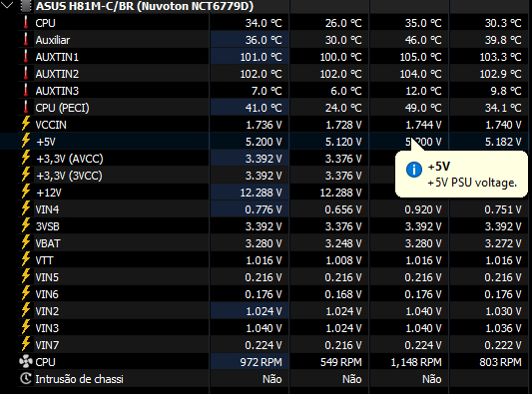This screenshot has height=394, width=532.
Task: Click the 1,148 RPM maximum CPU fan speed
Action: coord(416,362)
